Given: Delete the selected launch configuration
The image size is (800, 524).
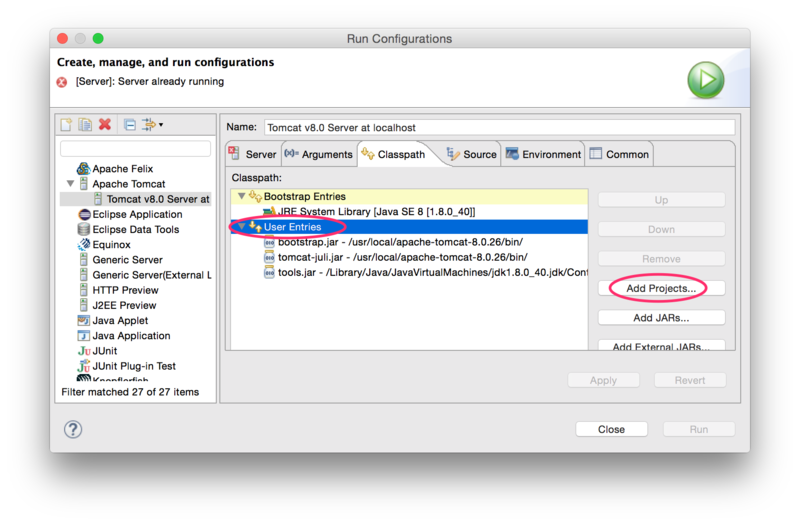Looking at the screenshot, I should (105, 124).
